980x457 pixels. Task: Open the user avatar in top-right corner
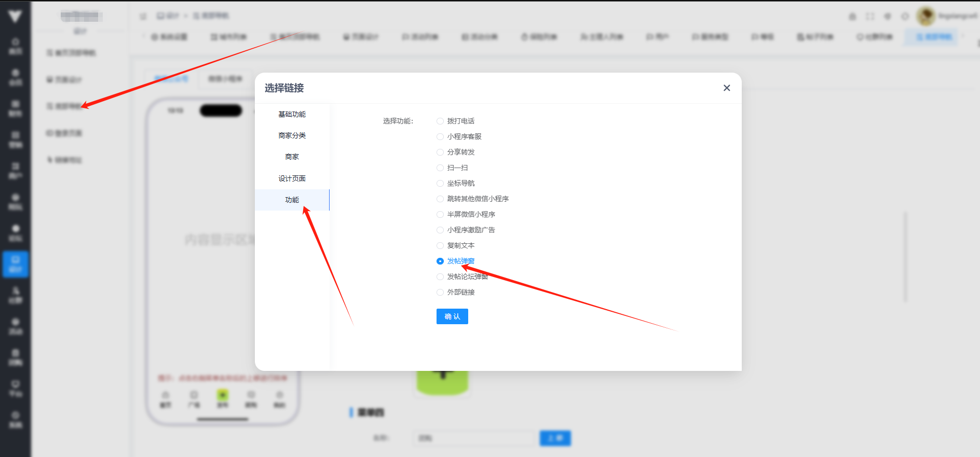pyautogui.click(x=925, y=16)
